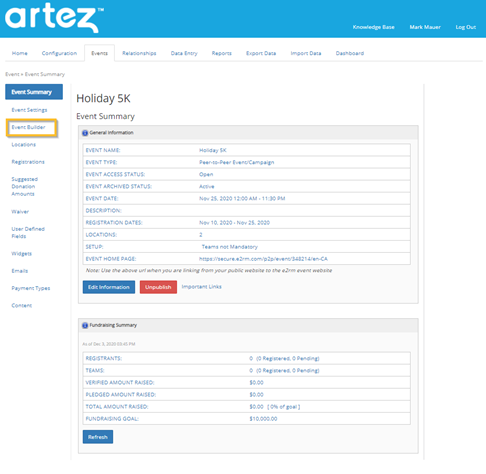Open the Knowledge Base link
486x474 pixels.
pos(373,27)
